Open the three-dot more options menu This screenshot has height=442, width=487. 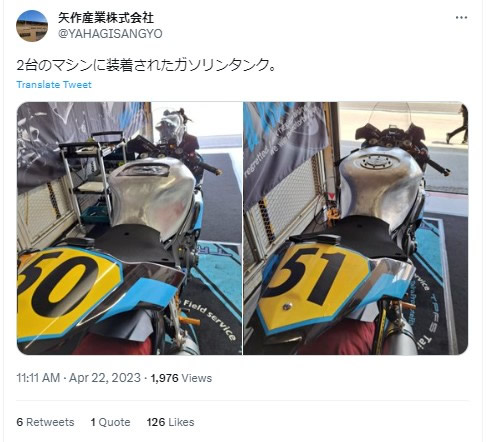coord(461,18)
